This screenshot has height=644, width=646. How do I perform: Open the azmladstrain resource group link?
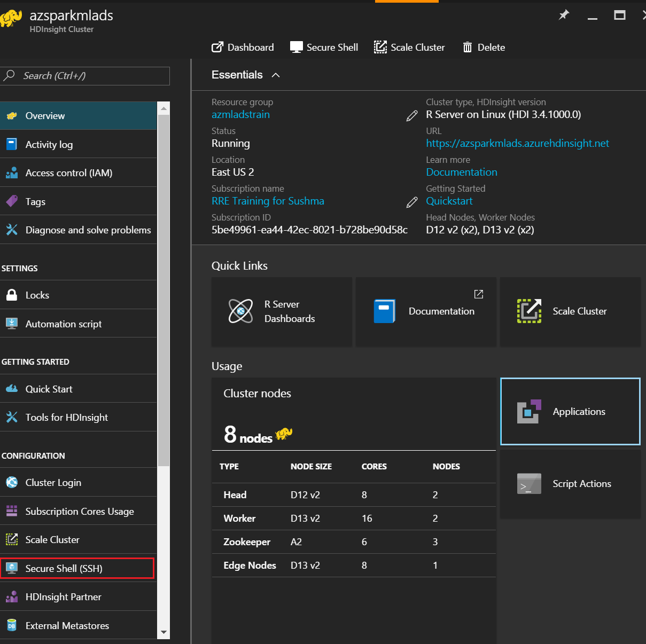240,114
